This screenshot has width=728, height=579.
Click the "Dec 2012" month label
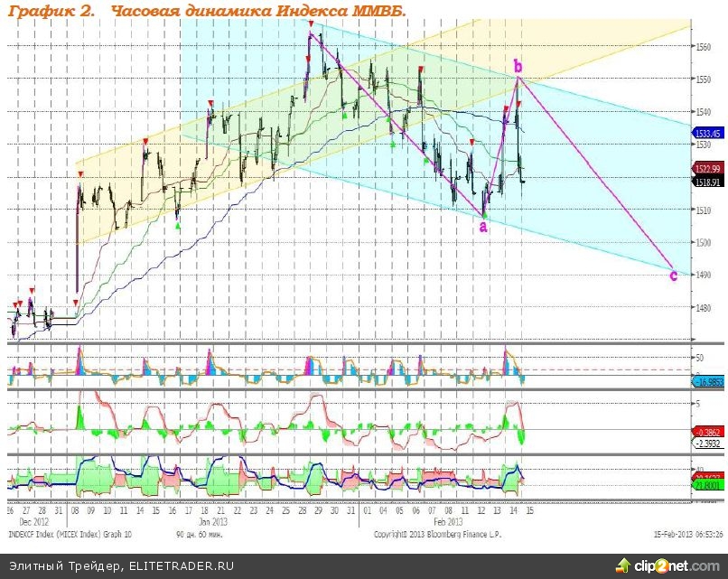pyautogui.click(x=33, y=521)
